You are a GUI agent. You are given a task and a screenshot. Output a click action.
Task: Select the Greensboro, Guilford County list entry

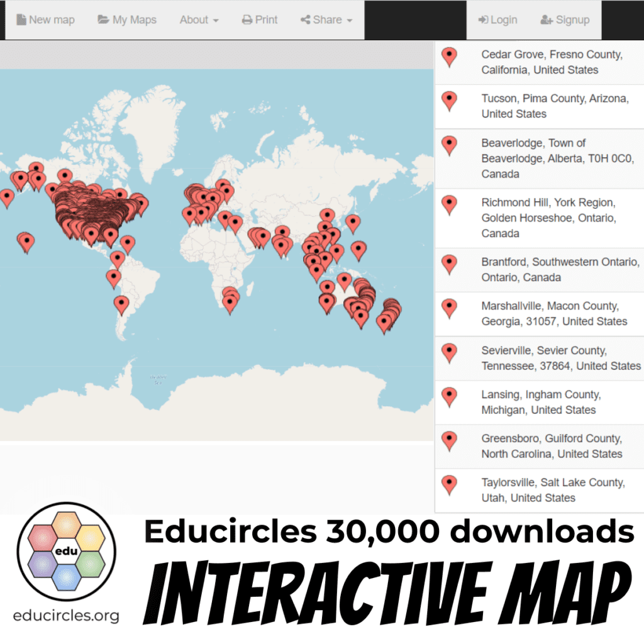[552, 446]
